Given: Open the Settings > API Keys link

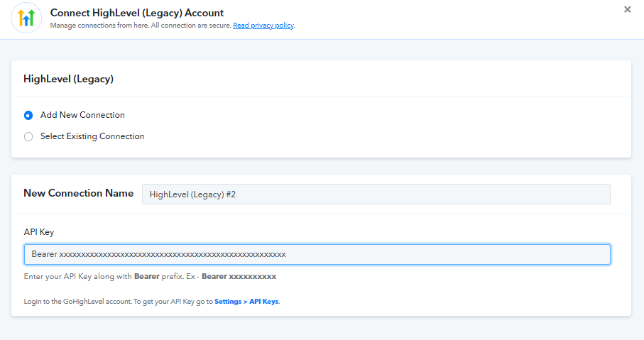Looking at the screenshot, I should tap(246, 302).
